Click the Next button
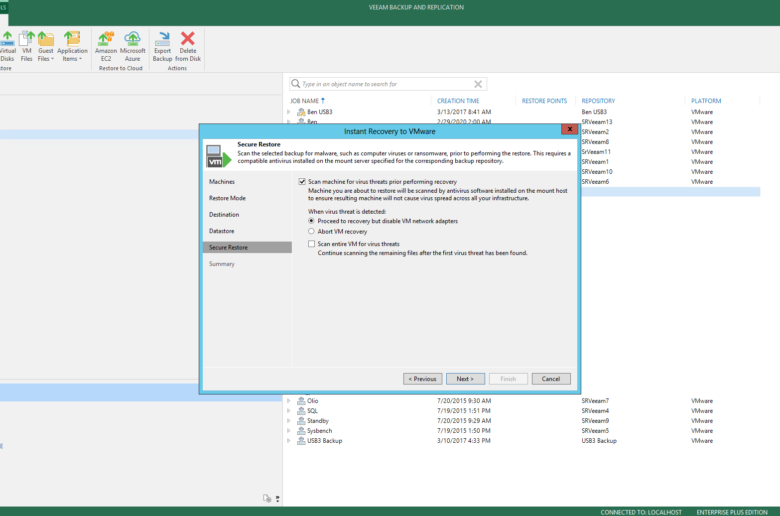 [x=466, y=379]
